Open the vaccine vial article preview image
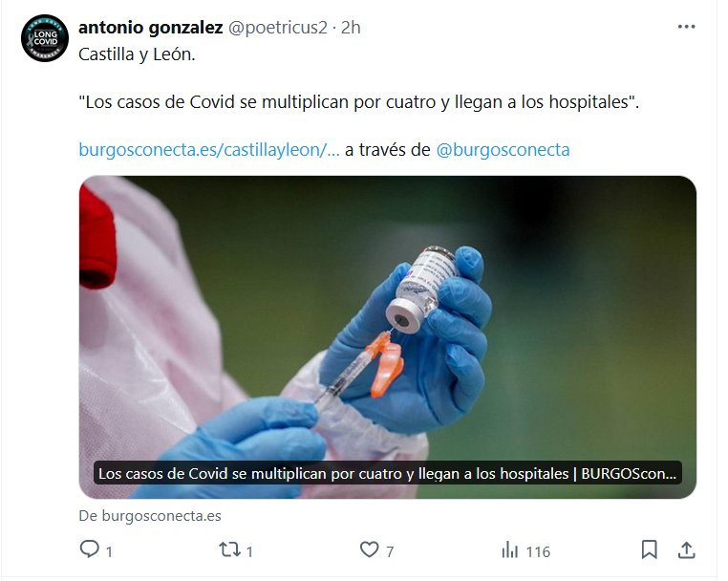728x581 pixels. point(388,337)
